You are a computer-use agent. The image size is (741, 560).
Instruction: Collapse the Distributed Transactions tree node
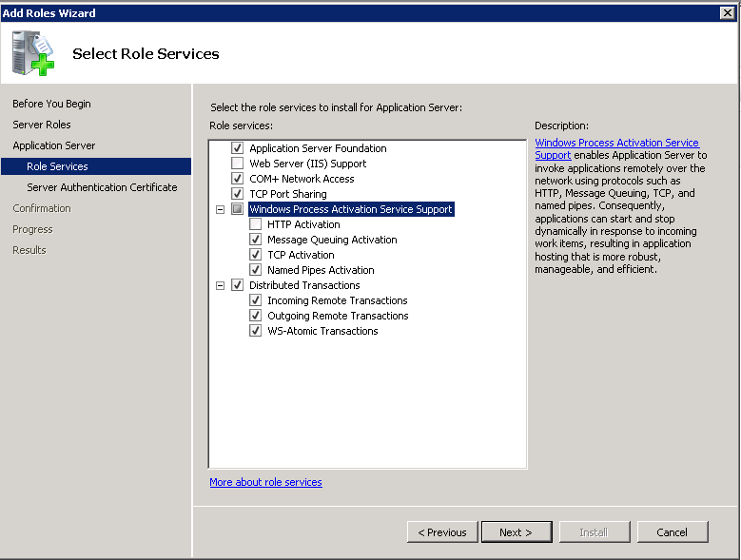[221, 285]
